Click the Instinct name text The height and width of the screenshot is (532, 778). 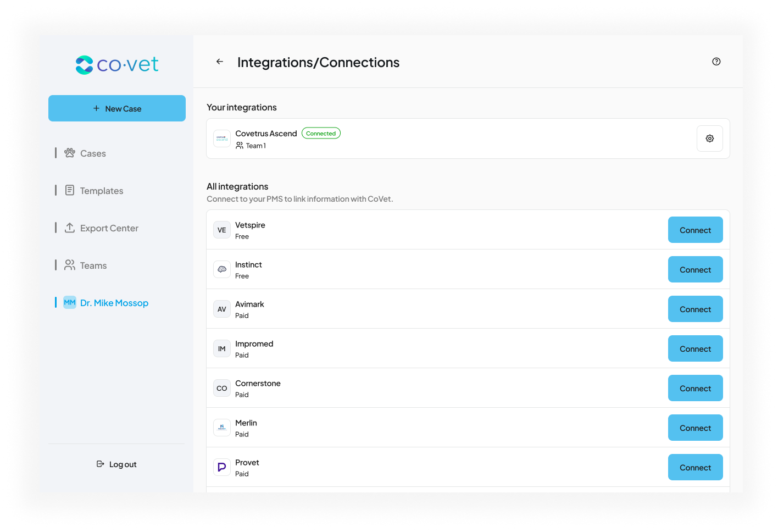pos(248,265)
